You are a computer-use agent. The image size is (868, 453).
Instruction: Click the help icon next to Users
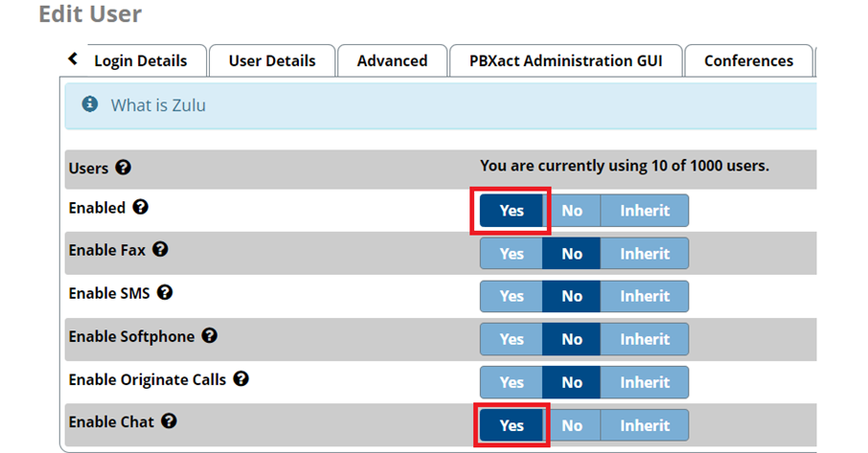123,168
